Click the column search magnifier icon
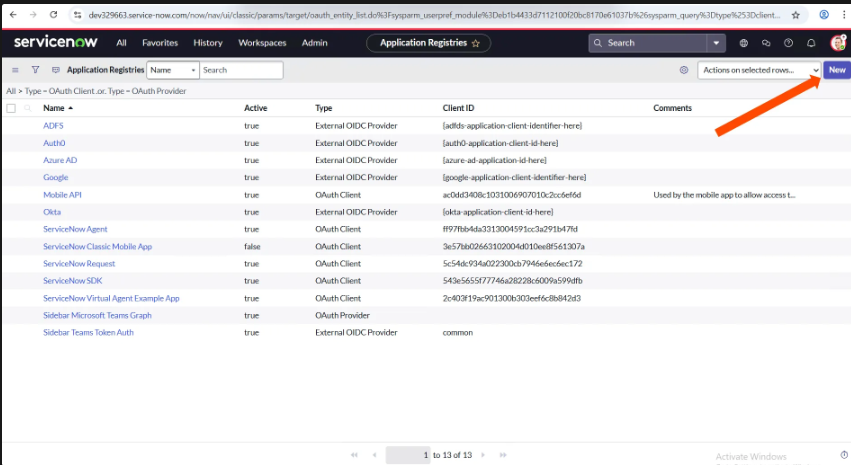851x465 pixels. [28, 108]
